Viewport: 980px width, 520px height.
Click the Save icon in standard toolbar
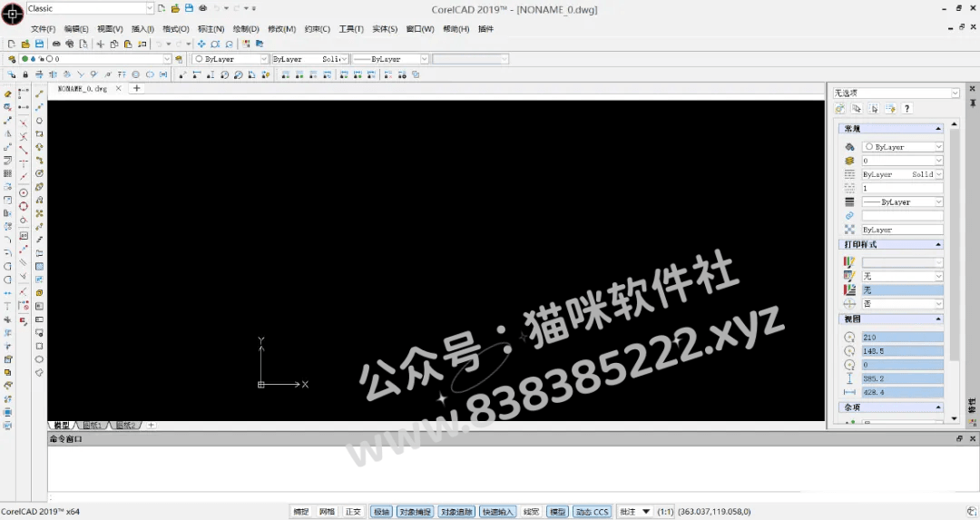point(39,44)
